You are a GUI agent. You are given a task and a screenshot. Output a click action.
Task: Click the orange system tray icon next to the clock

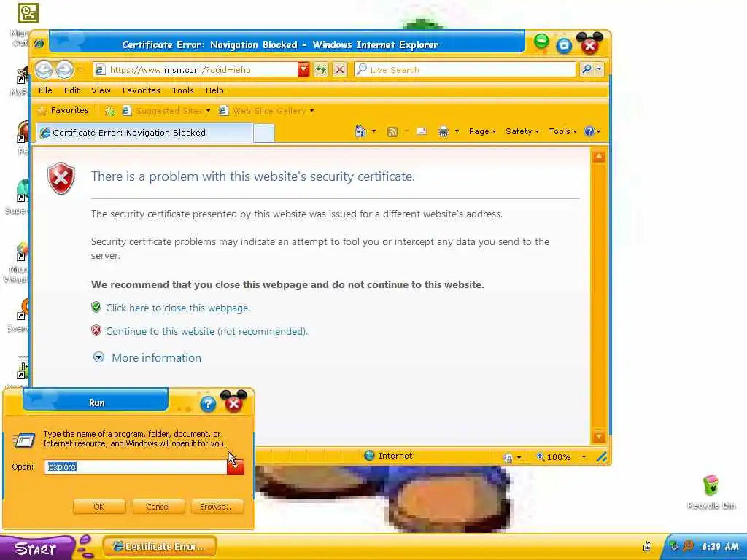point(689,546)
